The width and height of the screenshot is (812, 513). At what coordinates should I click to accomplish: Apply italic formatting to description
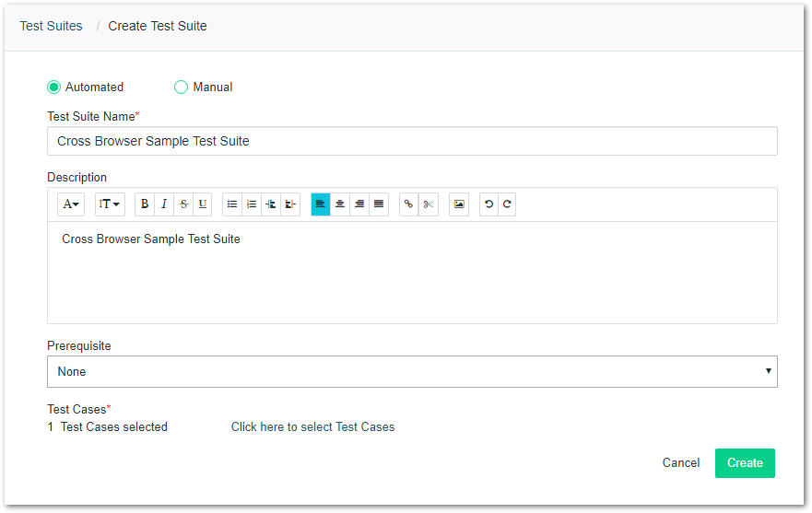pyautogui.click(x=164, y=204)
